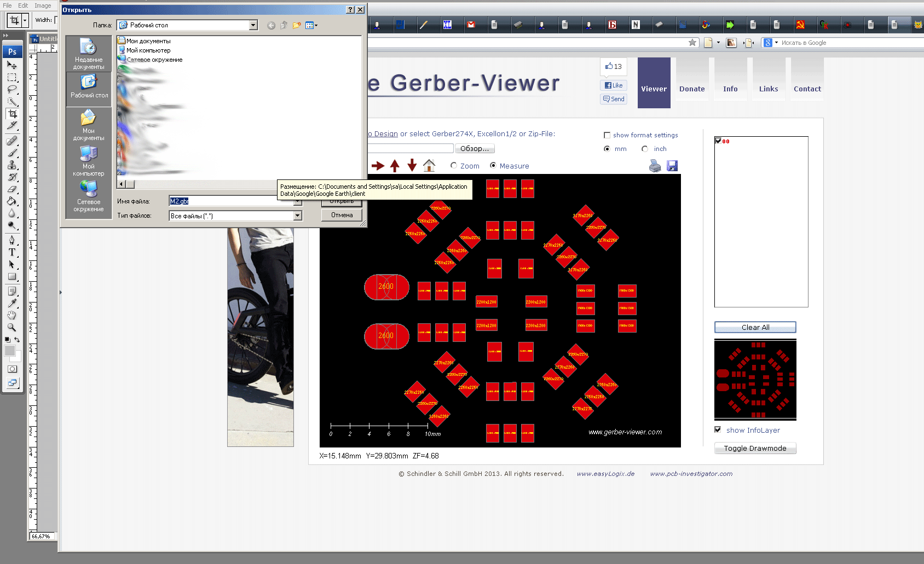Screen dimensions: 924x564
Task: Open Photoshop File menu
Action: (7, 5)
